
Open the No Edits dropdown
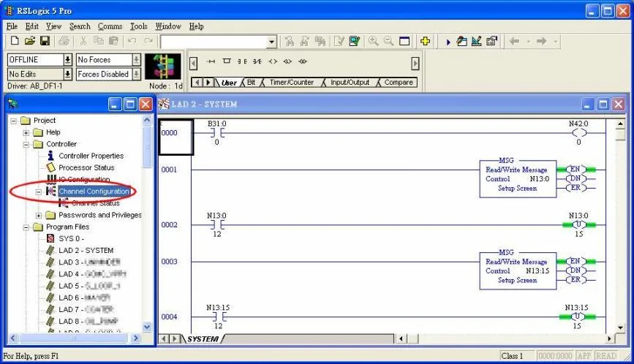(67, 75)
